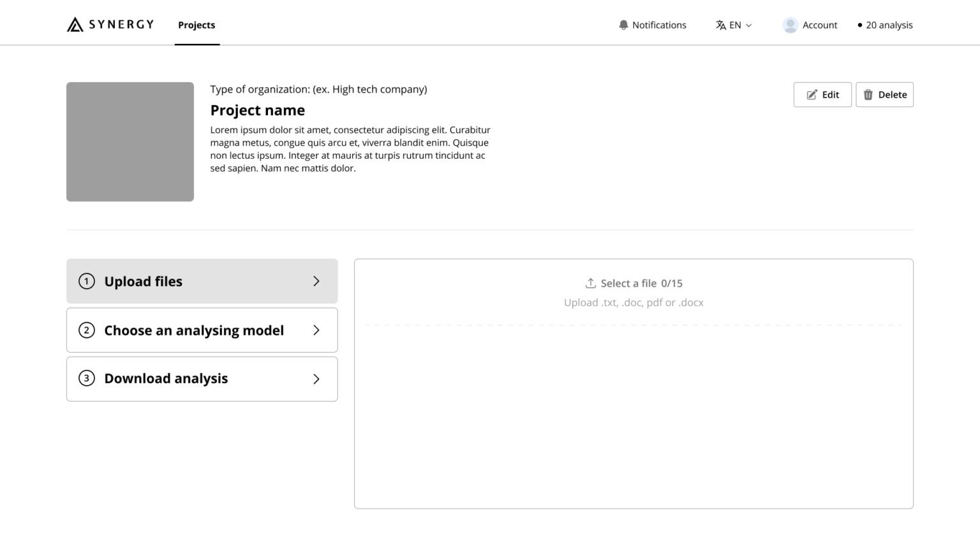Open the Notifications bell
This screenshot has width=980, height=551.
coord(623,25)
